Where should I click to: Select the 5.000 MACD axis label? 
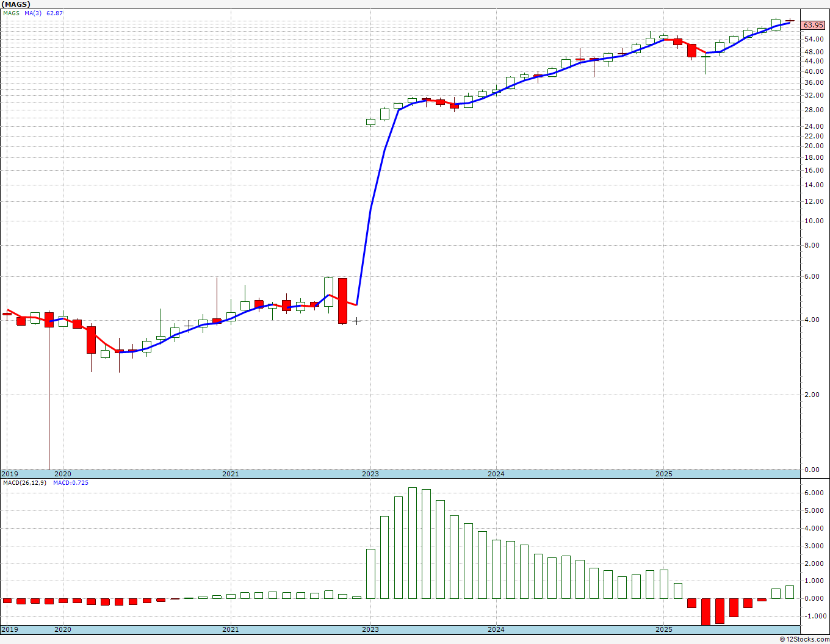[815, 510]
